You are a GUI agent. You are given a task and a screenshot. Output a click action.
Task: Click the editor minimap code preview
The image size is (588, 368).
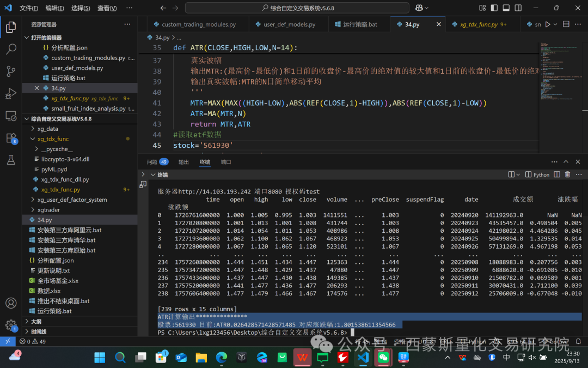(560, 71)
